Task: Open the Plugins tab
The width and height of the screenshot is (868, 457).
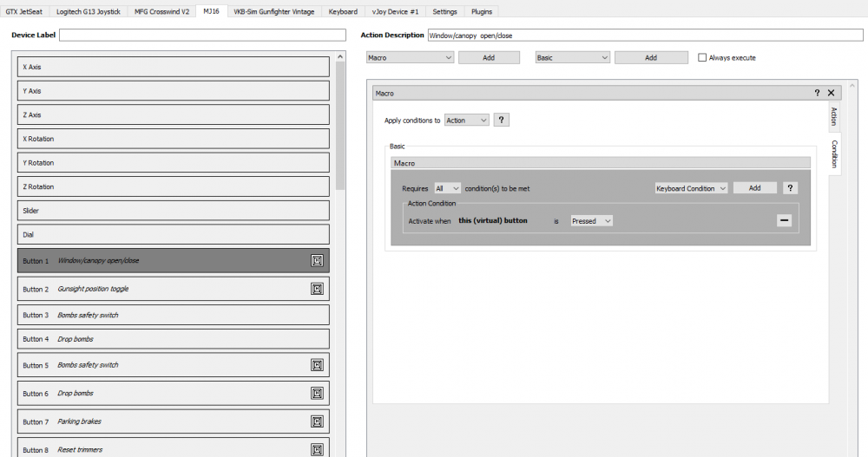Action: [480, 12]
